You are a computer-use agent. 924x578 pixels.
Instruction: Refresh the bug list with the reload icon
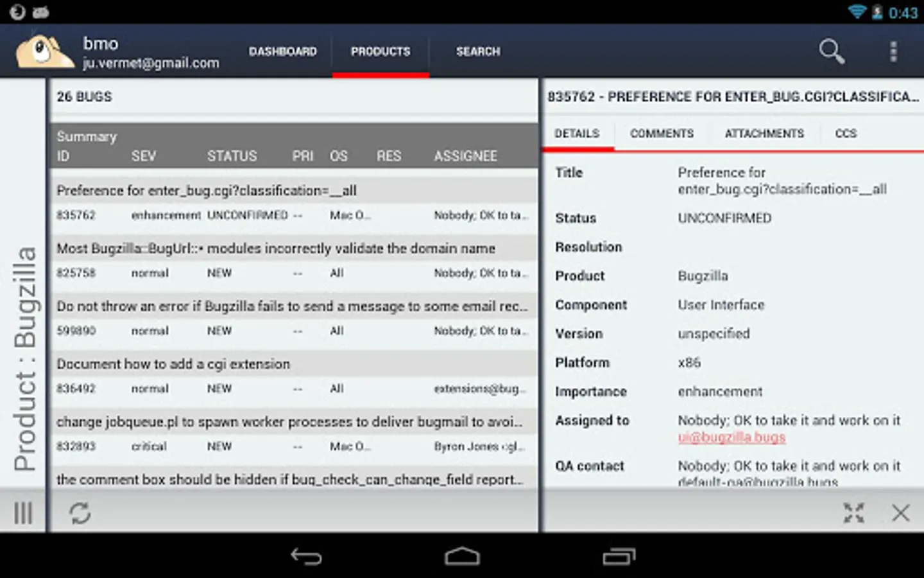pyautogui.click(x=80, y=512)
